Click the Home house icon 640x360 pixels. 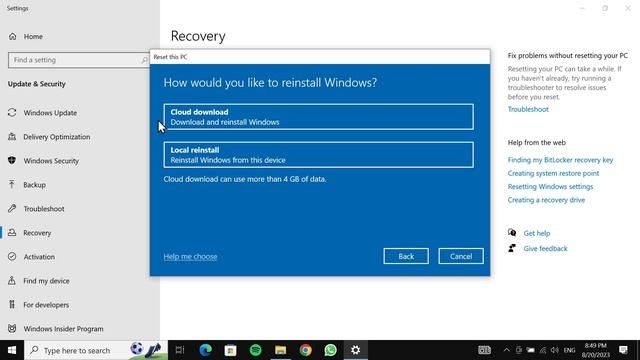pyautogui.click(x=13, y=36)
